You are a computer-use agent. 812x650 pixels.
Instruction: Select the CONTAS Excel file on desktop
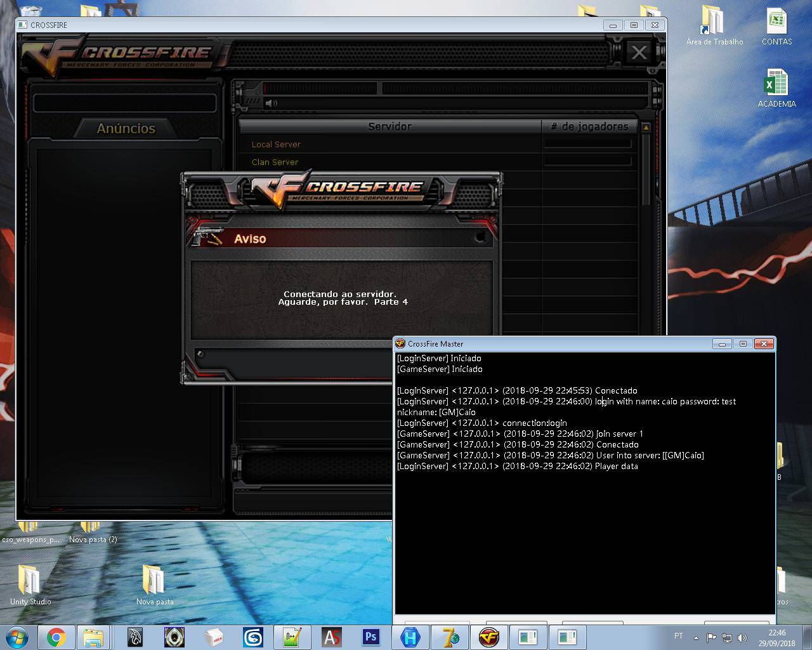coord(776,27)
